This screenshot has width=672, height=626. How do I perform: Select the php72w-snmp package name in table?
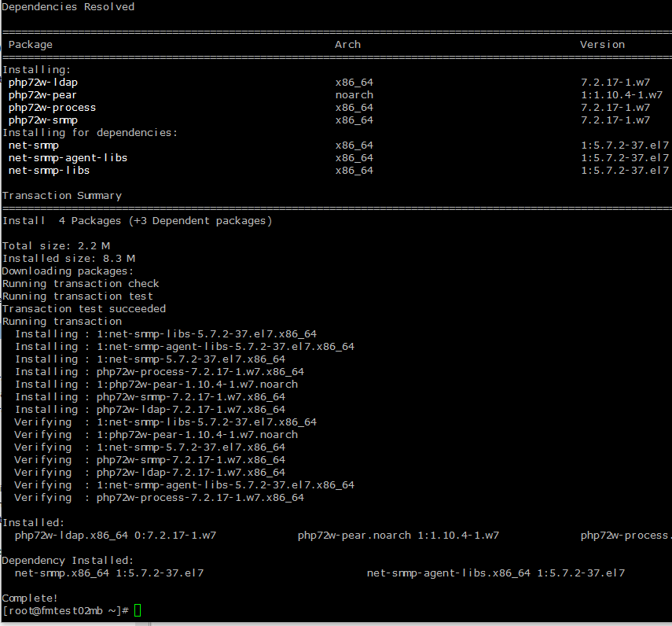(43, 120)
